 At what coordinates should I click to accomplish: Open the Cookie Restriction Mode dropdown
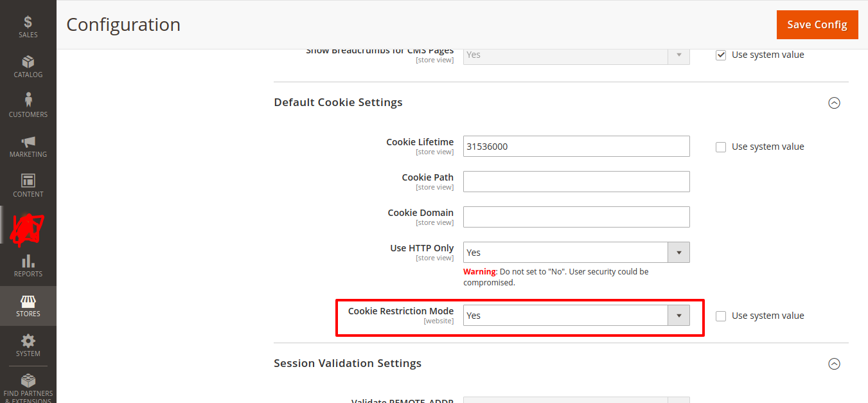[x=678, y=315]
